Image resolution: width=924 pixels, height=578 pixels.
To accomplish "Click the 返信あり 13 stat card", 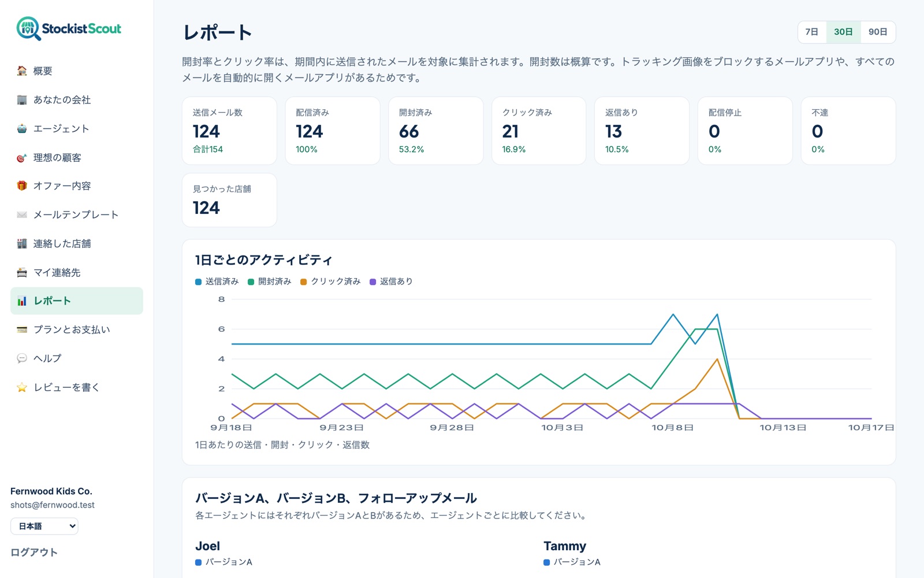I will [x=642, y=131].
